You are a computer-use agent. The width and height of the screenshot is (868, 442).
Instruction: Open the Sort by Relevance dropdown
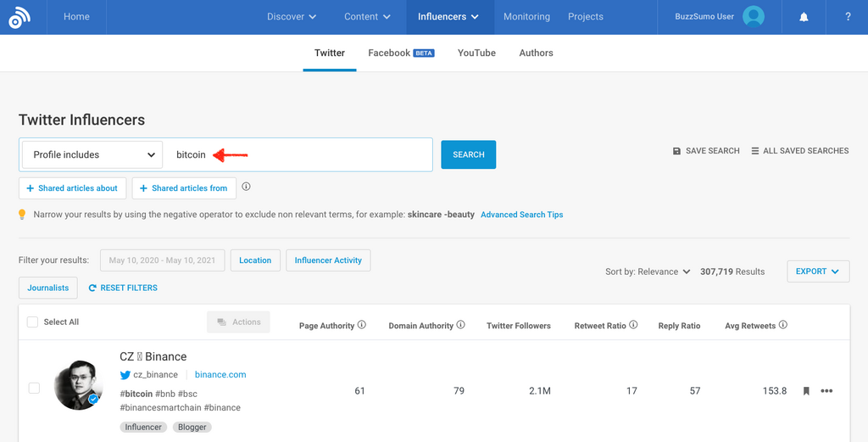click(x=648, y=272)
